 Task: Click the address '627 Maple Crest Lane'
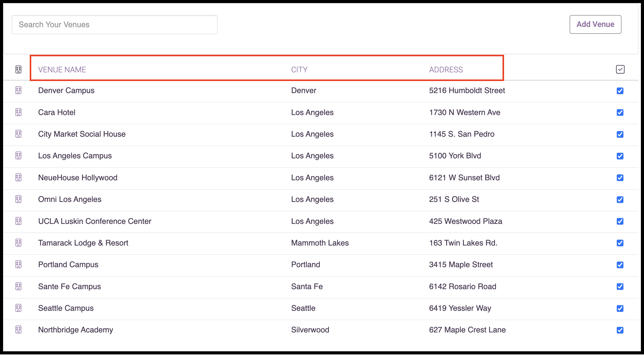point(467,330)
